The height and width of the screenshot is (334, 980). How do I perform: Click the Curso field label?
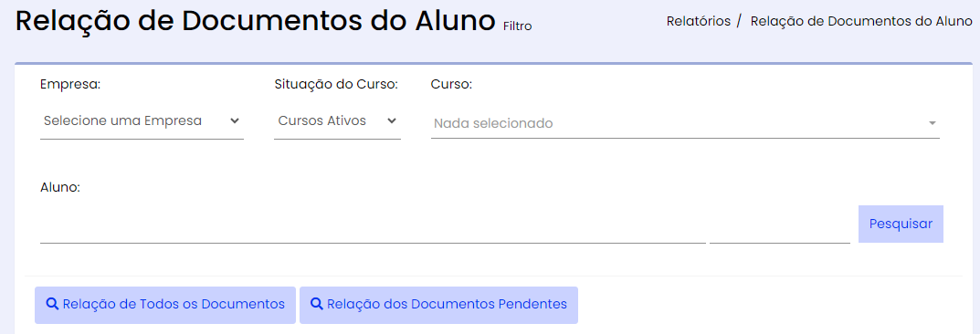click(x=451, y=85)
